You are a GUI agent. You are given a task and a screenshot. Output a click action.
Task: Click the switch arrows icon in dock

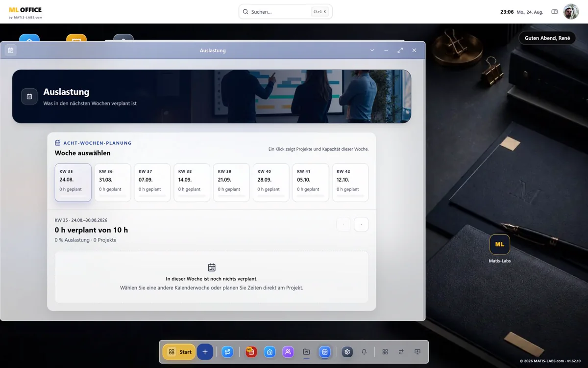pos(401,352)
